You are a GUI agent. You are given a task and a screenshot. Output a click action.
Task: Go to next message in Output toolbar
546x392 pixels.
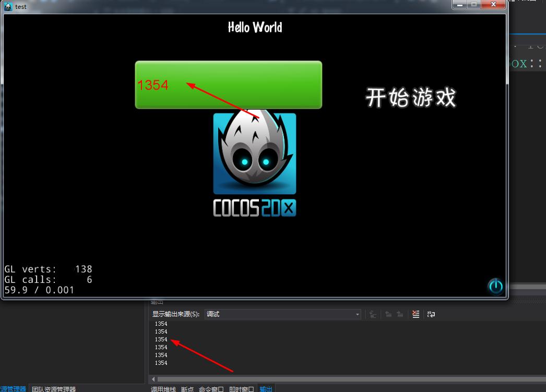[400, 314]
